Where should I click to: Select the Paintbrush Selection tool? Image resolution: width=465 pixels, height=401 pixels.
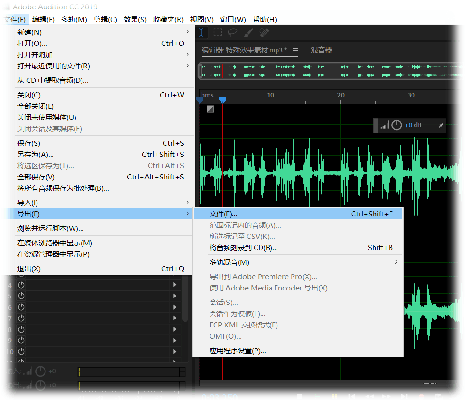pyautogui.click(x=249, y=33)
